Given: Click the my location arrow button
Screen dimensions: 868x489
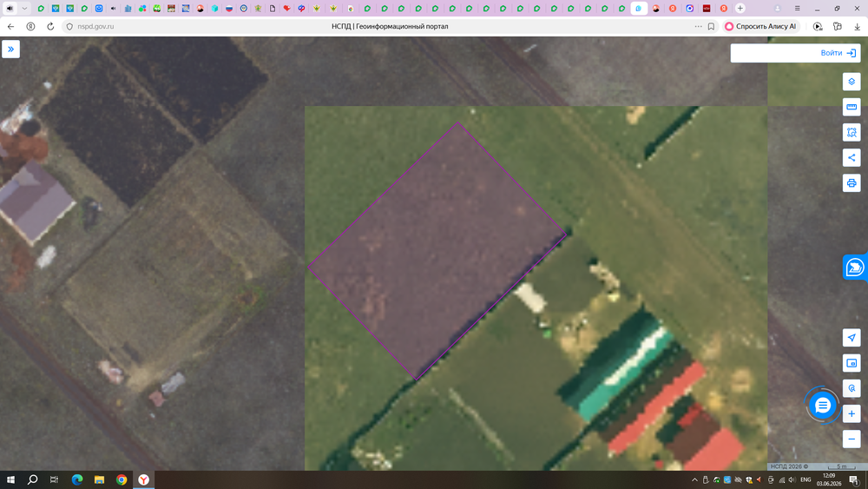Looking at the screenshot, I should click(x=852, y=338).
